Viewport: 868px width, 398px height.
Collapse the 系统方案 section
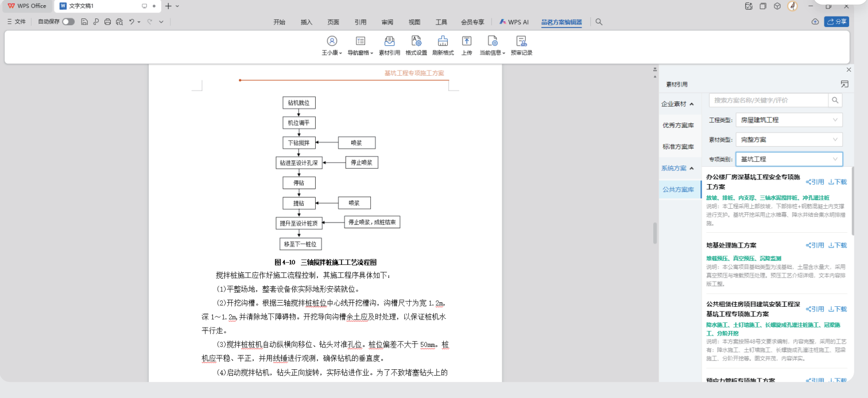pyautogui.click(x=678, y=168)
